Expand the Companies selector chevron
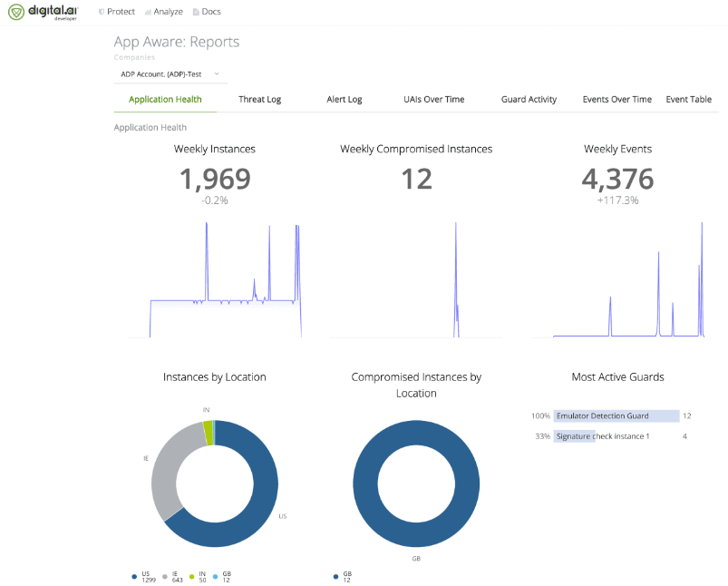728x586 pixels. tap(215, 73)
